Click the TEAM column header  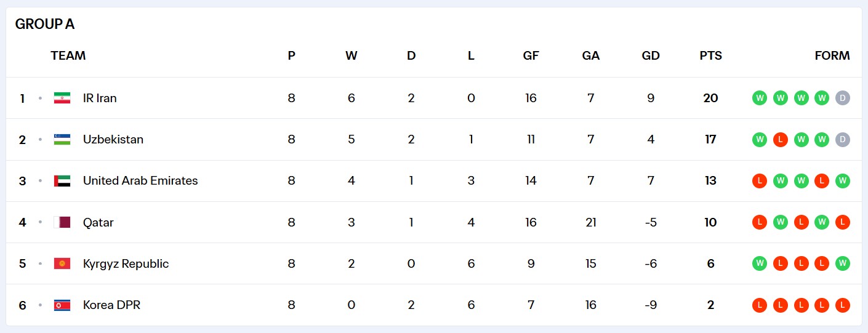(68, 55)
